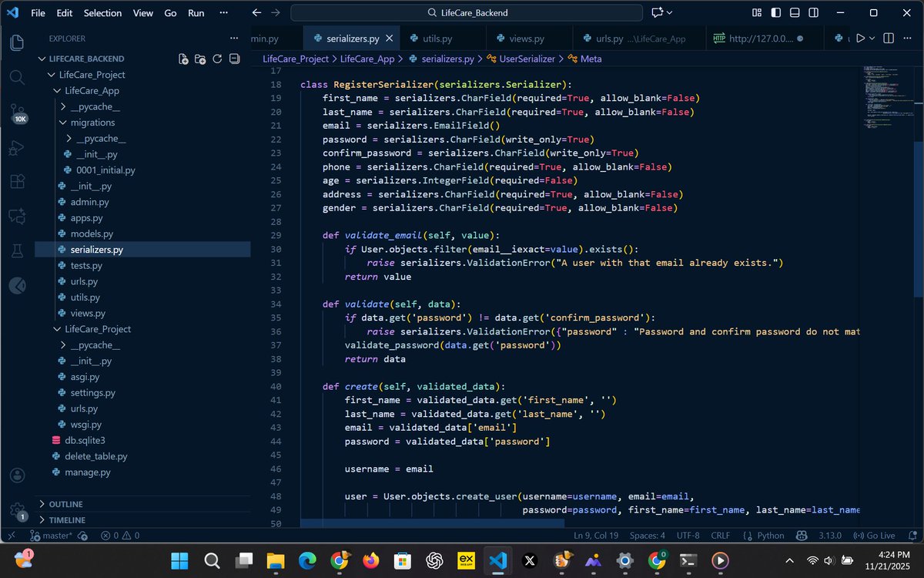Toggle the bottom panel visibility

click(x=794, y=12)
